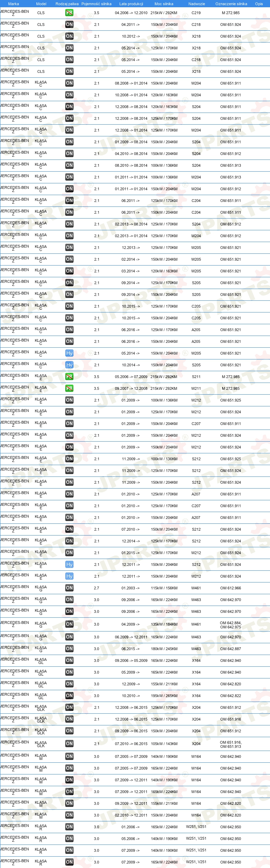Click the date range 09.2006 -> 05.2009
This screenshot has height=868, width=270.
click(131, 660)
